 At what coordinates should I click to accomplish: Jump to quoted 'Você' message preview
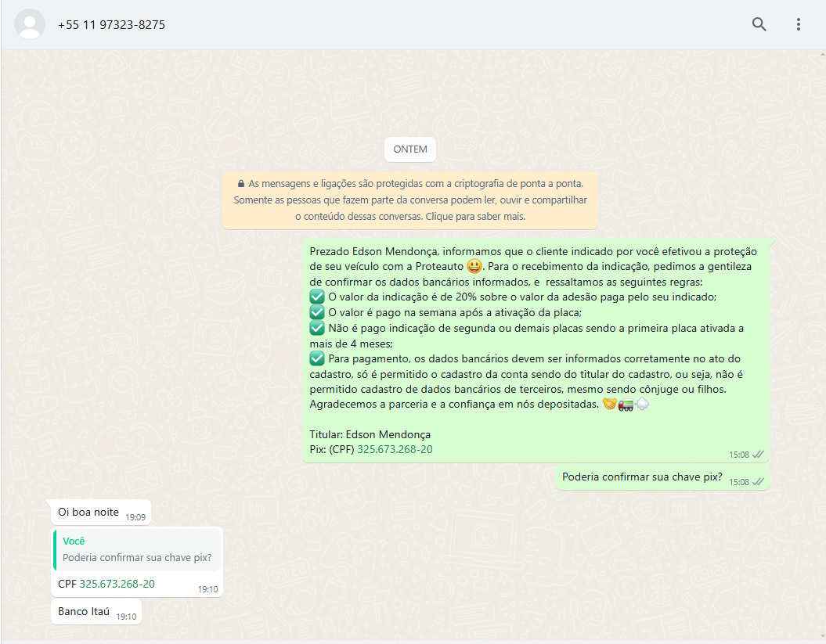(x=138, y=550)
